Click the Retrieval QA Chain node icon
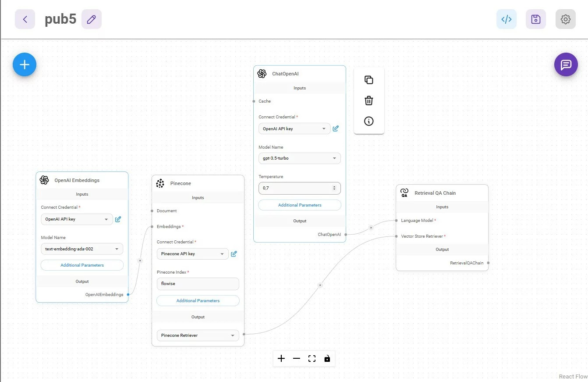 pos(404,193)
